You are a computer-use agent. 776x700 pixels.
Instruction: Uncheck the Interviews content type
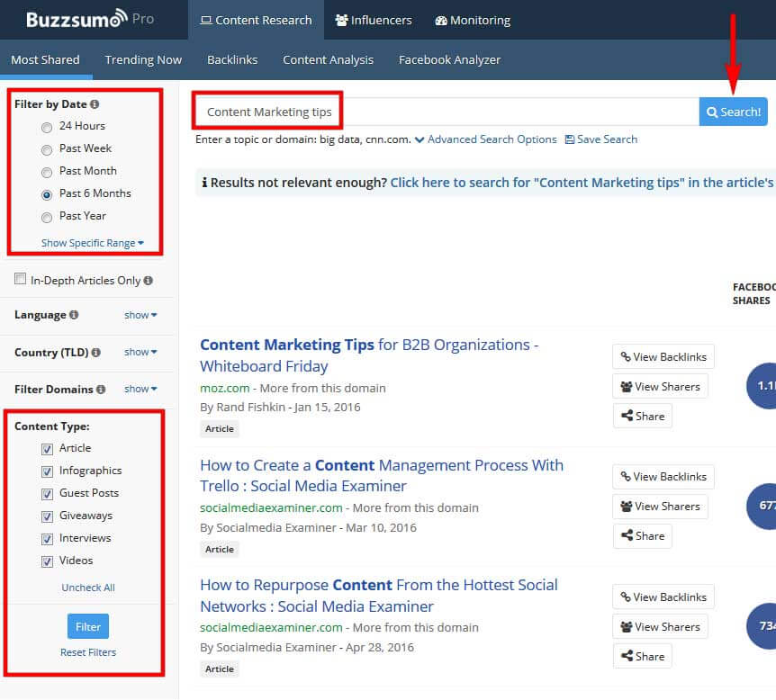(47, 539)
